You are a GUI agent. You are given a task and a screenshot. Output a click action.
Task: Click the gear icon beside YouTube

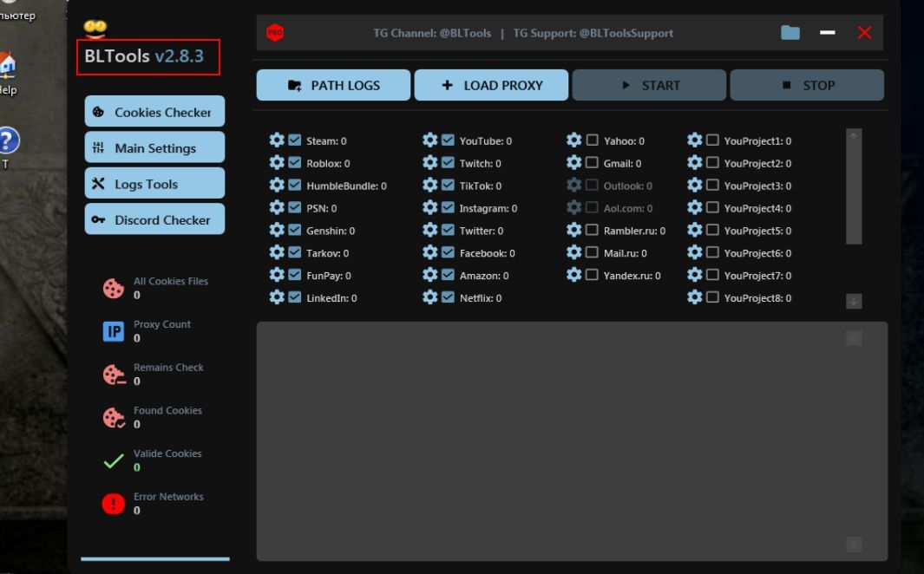tap(429, 140)
